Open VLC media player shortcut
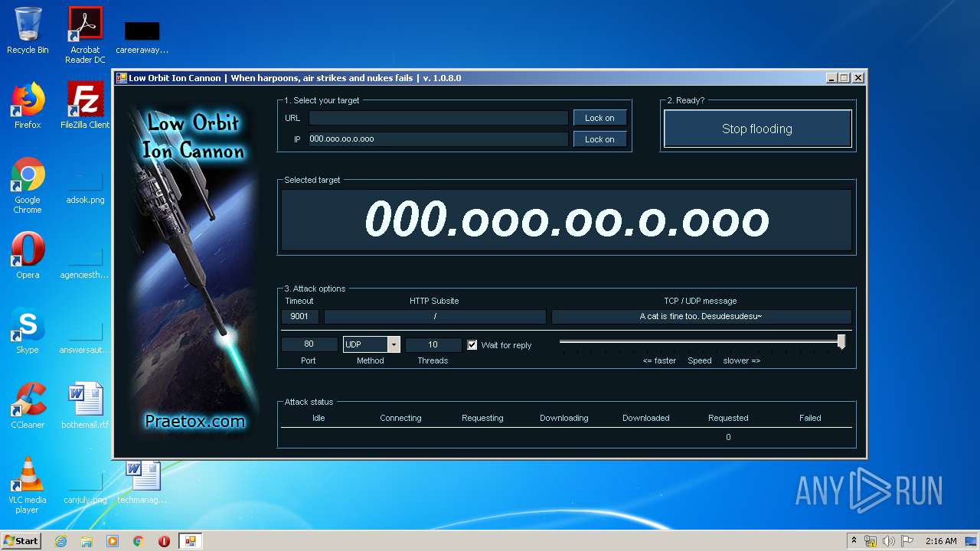 28,485
